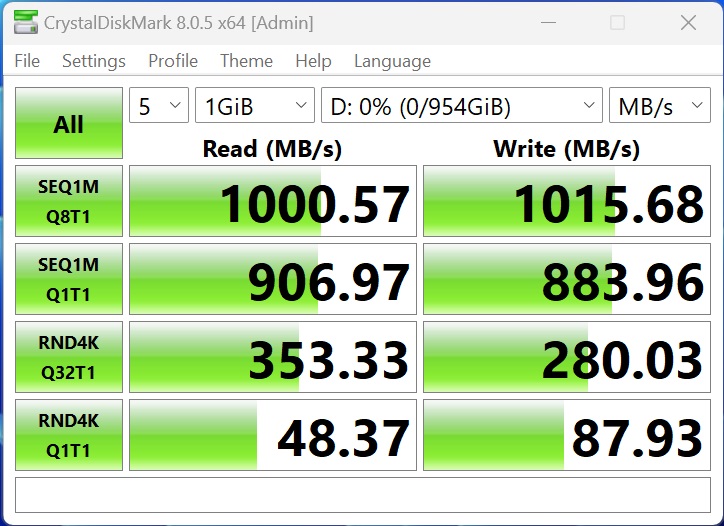Open the Theme menu
Image resolution: width=724 pixels, height=526 pixels.
tap(246, 61)
